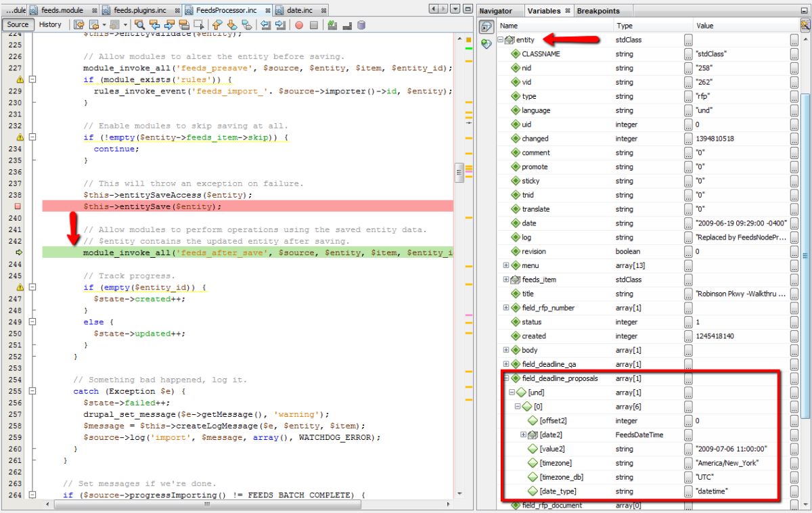Open the editor document list dropdown
This screenshot has height=513, width=812.
pos(455,9)
